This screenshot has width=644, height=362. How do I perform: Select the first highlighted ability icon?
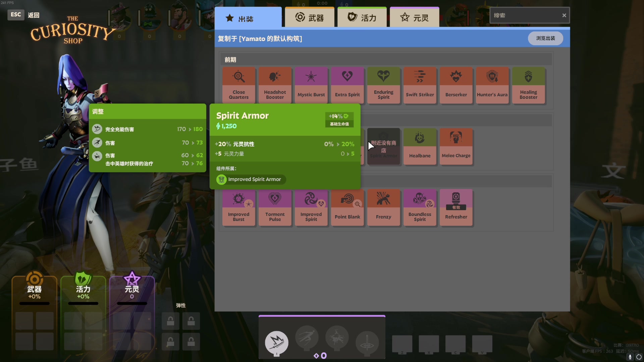tap(277, 343)
